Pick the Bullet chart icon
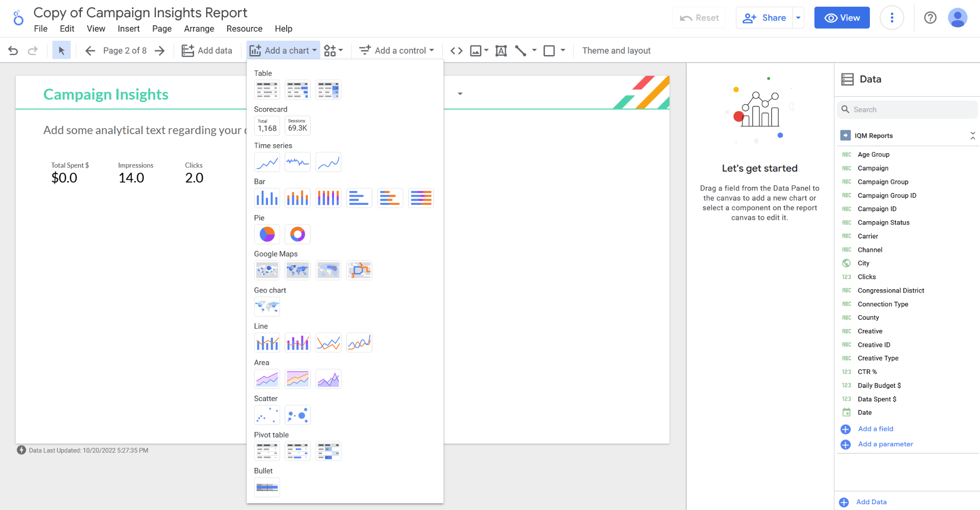 point(267,487)
